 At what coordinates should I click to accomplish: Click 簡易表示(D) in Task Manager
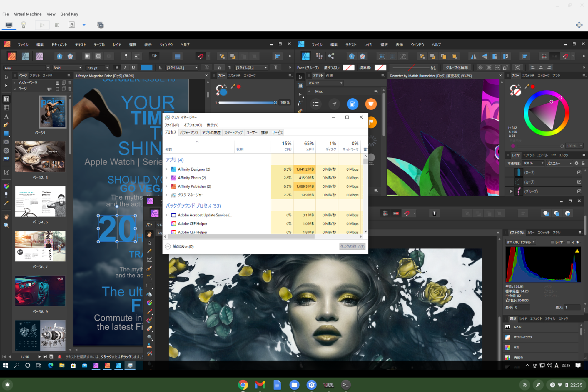tap(179, 246)
